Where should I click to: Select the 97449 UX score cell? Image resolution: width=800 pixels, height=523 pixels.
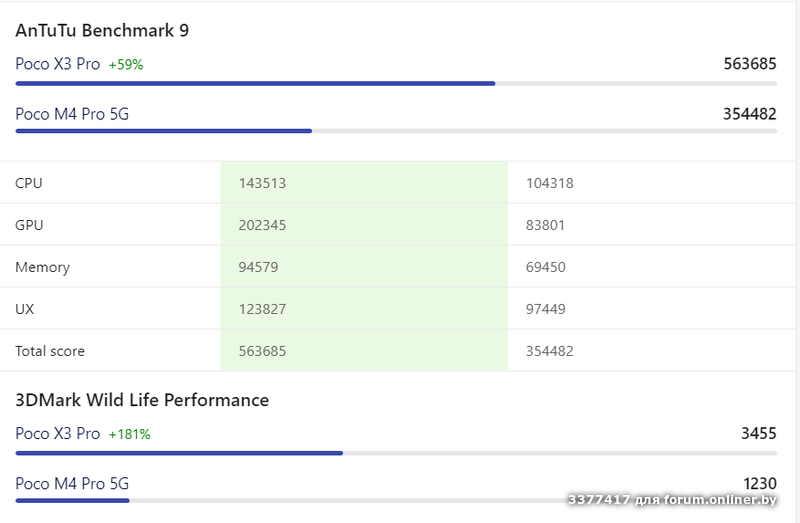click(546, 309)
